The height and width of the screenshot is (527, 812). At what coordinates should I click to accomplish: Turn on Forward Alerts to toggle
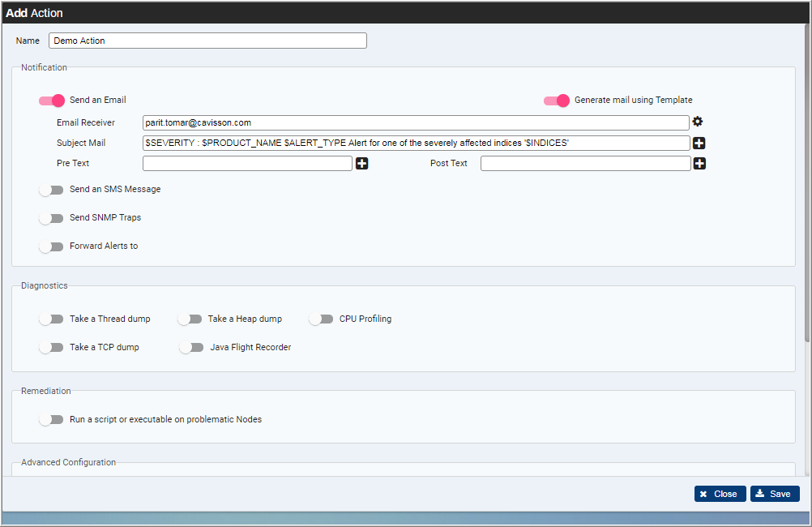click(51, 246)
